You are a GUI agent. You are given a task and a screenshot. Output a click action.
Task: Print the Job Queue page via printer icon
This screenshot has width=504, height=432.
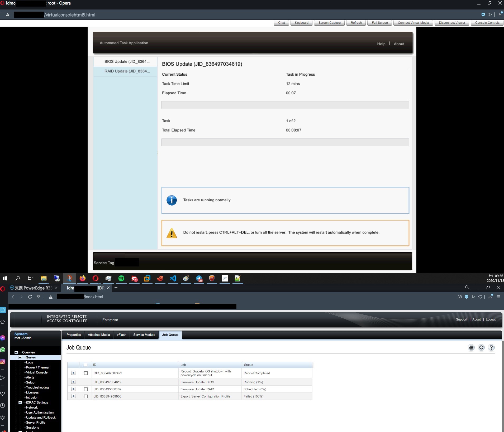pyautogui.click(x=471, y=348)
